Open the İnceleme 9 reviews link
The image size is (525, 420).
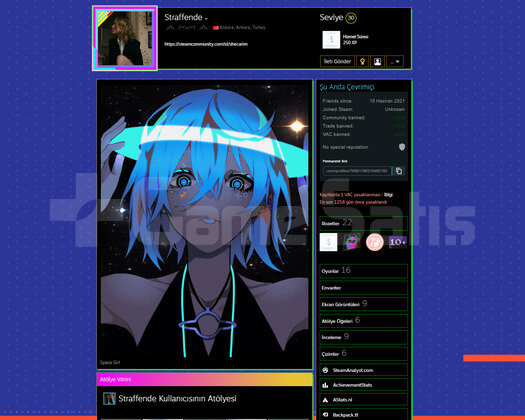pyautogui.click(x=364, y=337)
